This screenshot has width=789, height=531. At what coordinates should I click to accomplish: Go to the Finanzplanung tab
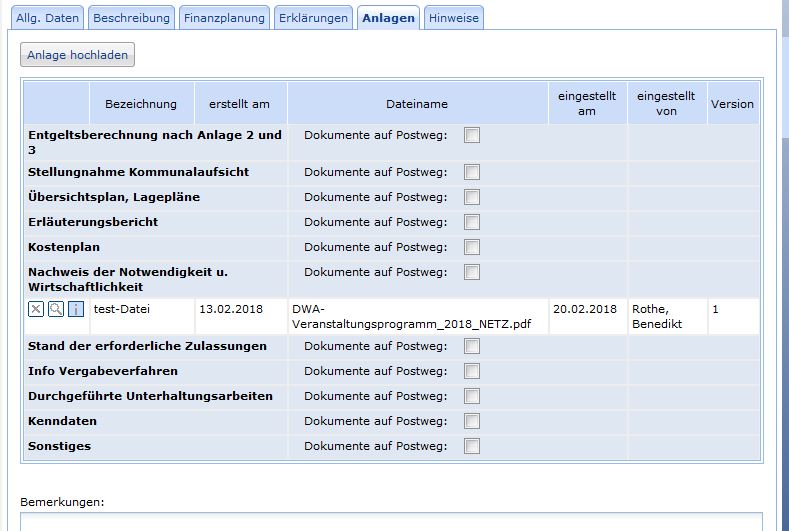pos(224,18)
